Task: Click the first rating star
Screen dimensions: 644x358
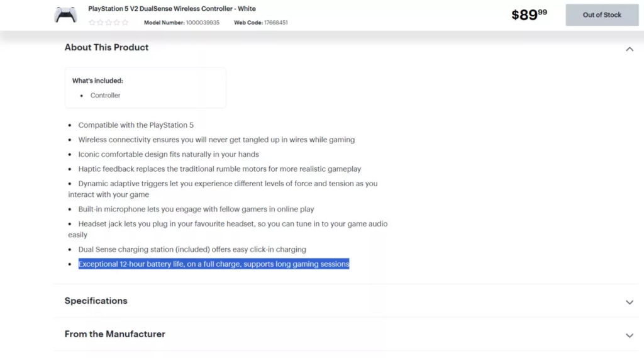Action: pos(92,23)
